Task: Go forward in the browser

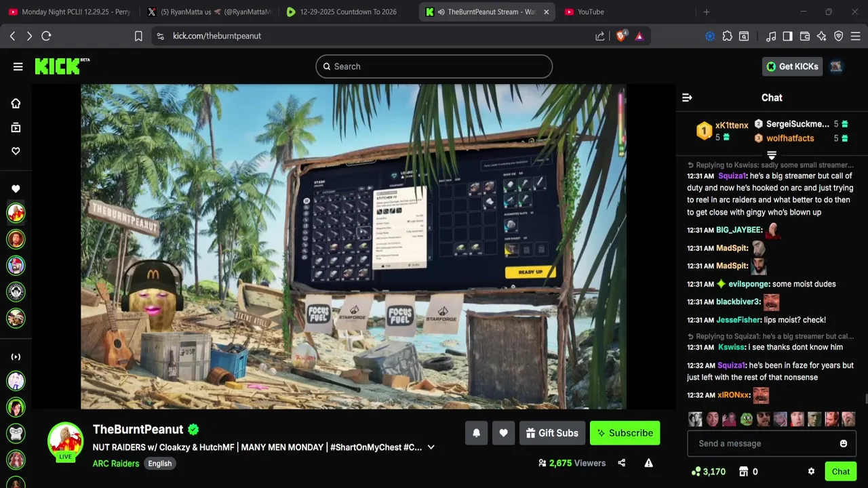Action: tap(29, 36)
